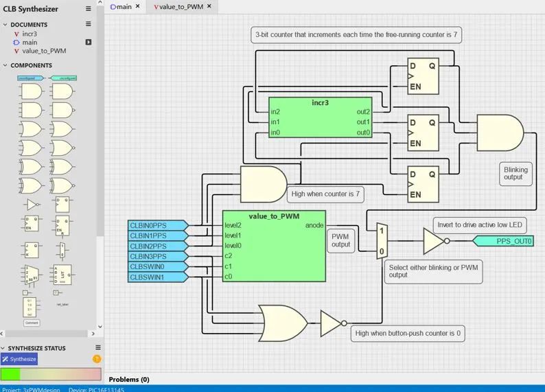Screen dimensions: 545x392
Task: Open the CLB Synthesizer hamburger menu
Action: point(88,9)
